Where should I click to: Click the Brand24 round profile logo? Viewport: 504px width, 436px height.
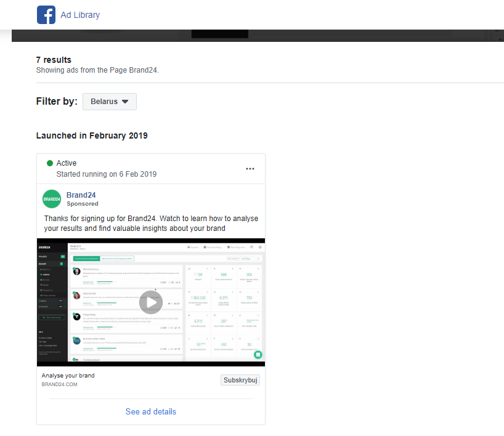point(52,199)
